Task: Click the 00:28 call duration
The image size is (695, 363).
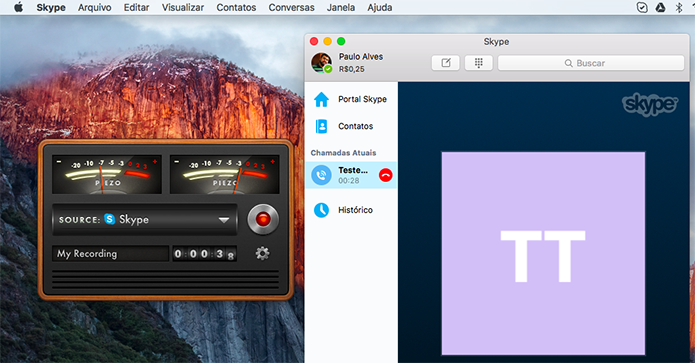Action: 349,181
